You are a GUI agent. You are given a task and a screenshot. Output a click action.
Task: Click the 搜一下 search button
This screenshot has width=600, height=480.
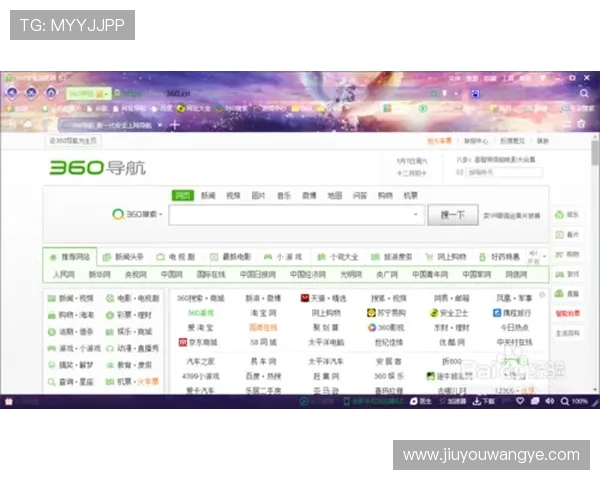[x=453, y=215]
